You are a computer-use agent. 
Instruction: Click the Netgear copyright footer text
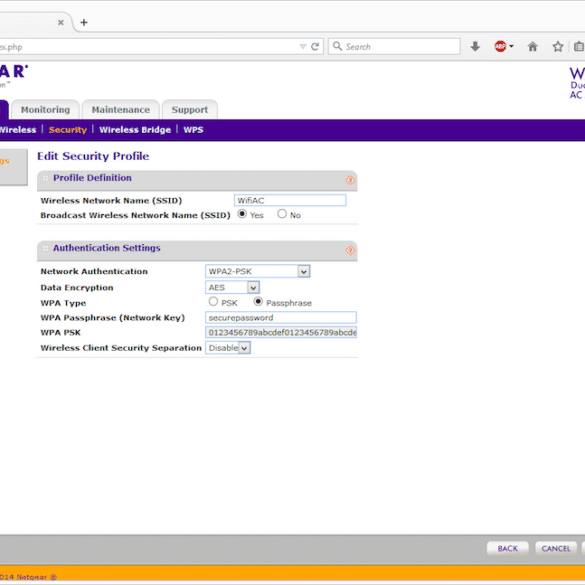(28, 577)
